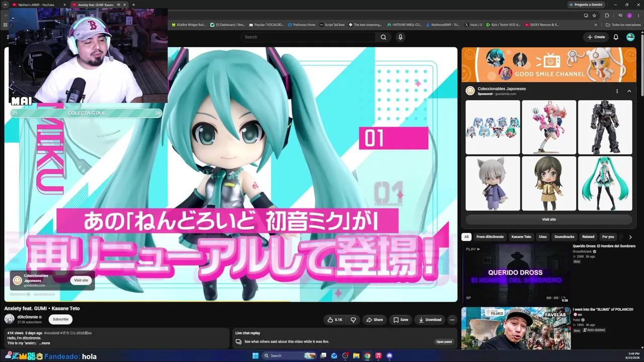This screenshot has height=362, width=644.
Task: Open d0tc0mmie channel avatar
Action: [9, 319]
